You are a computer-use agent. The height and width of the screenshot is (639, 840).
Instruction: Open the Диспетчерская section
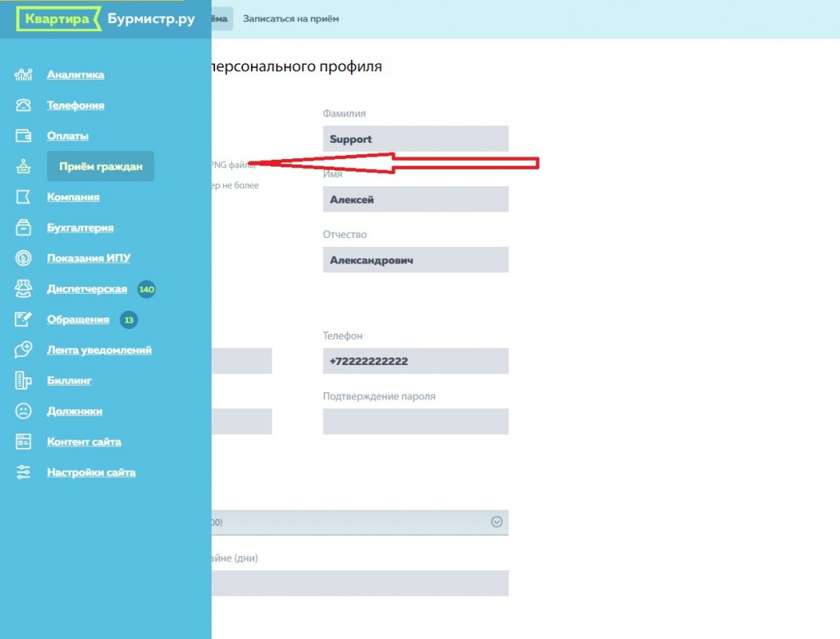click(87, 288)
